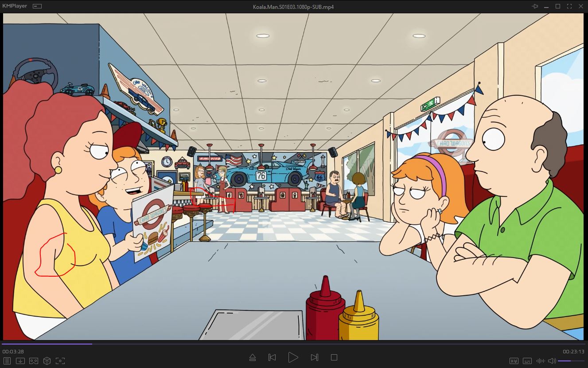Toggle HW hardware acceleration

coord(514,361)
